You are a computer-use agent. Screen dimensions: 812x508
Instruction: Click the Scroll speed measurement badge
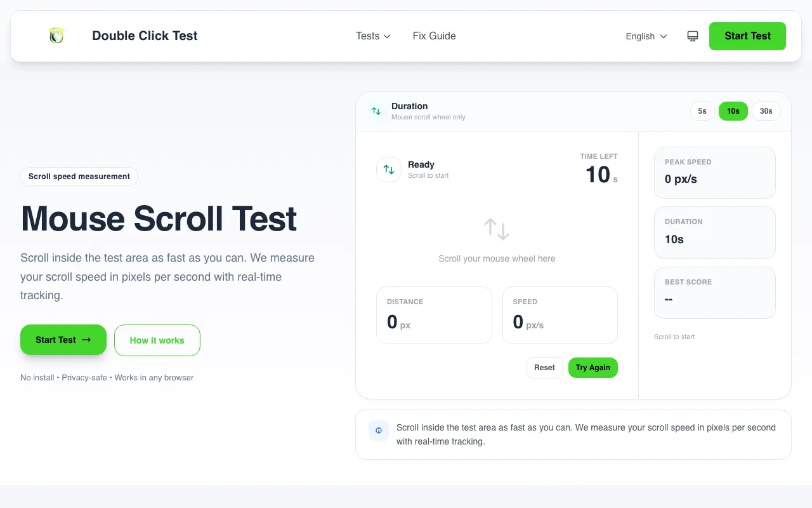79,177
